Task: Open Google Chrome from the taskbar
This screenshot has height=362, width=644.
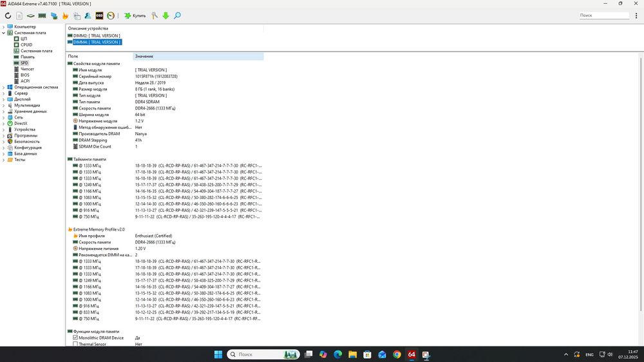Action: click(x=397, y=354)
